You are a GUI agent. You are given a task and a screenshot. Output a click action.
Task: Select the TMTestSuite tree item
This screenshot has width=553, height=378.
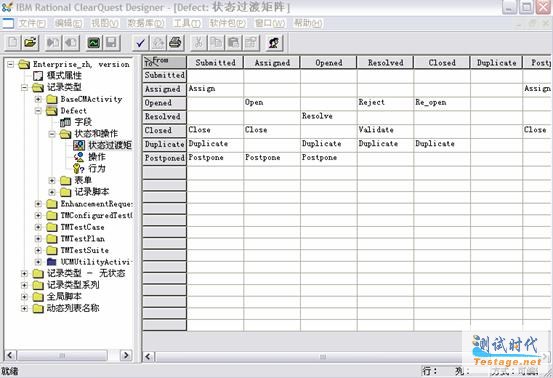tap(85, 250)
